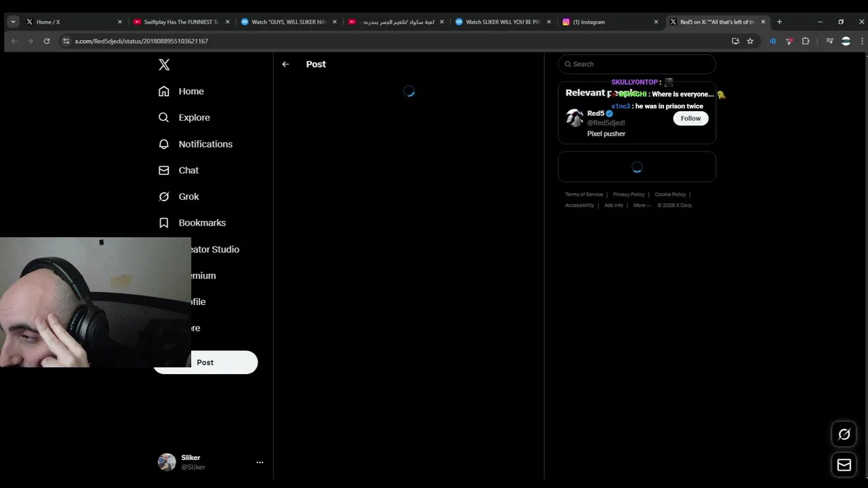Open the tab search dropdown arrow

[x=13, y=22]
